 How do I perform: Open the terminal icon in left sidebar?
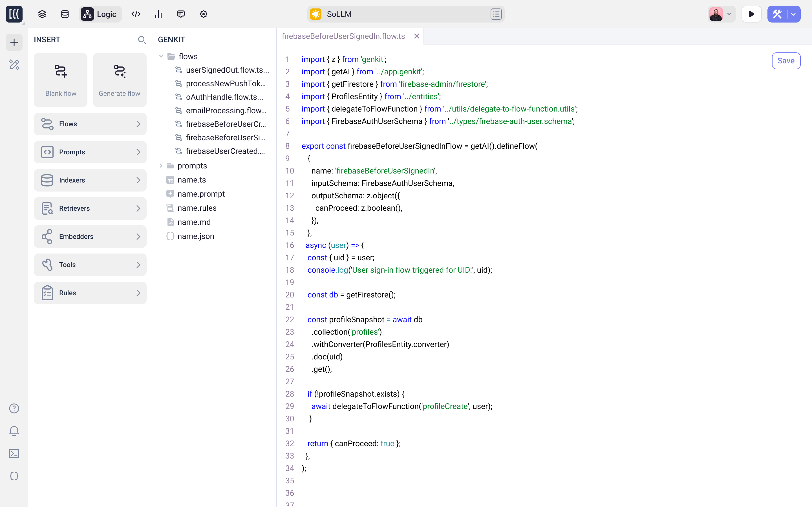pos(14,453)
